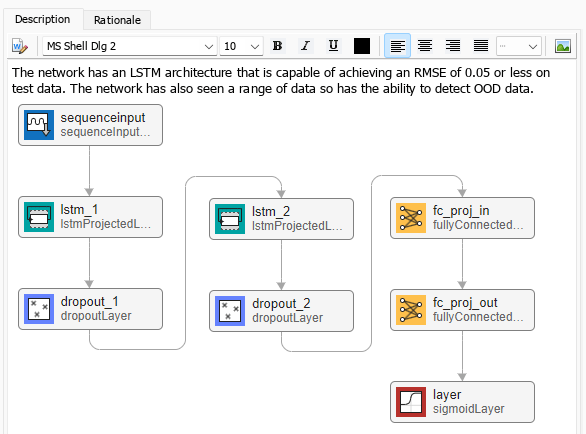Switch to the Description tab

(x=43, y=19)
